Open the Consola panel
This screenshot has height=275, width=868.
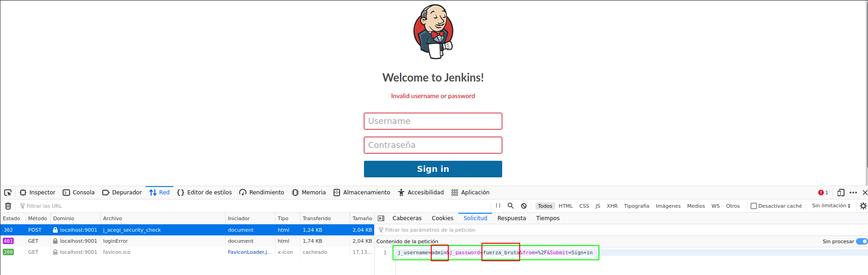coord(78,193)
